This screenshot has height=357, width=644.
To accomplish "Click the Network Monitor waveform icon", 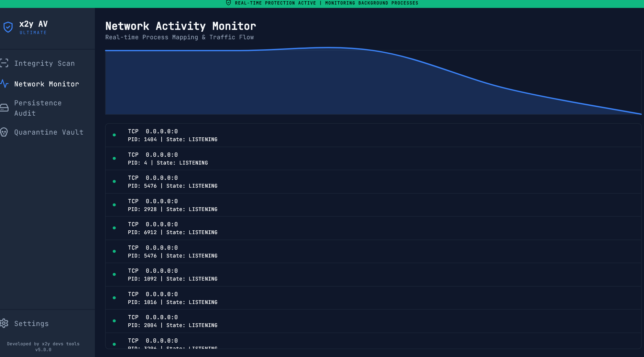I will coord(4,84).
